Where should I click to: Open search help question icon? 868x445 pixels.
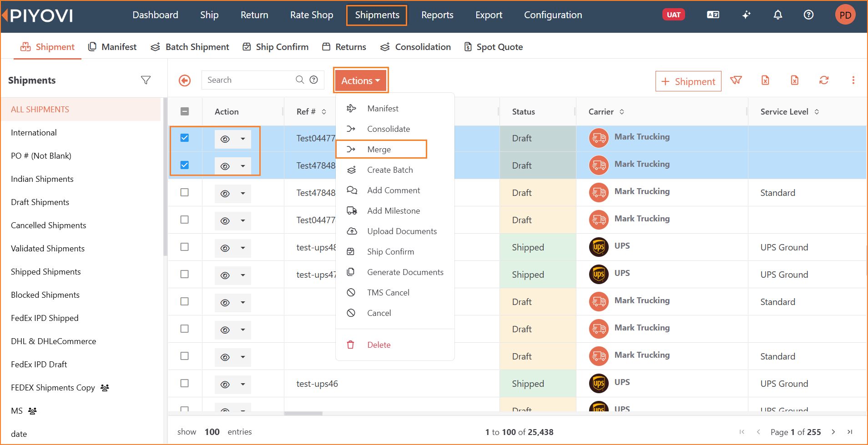(314, 80)
